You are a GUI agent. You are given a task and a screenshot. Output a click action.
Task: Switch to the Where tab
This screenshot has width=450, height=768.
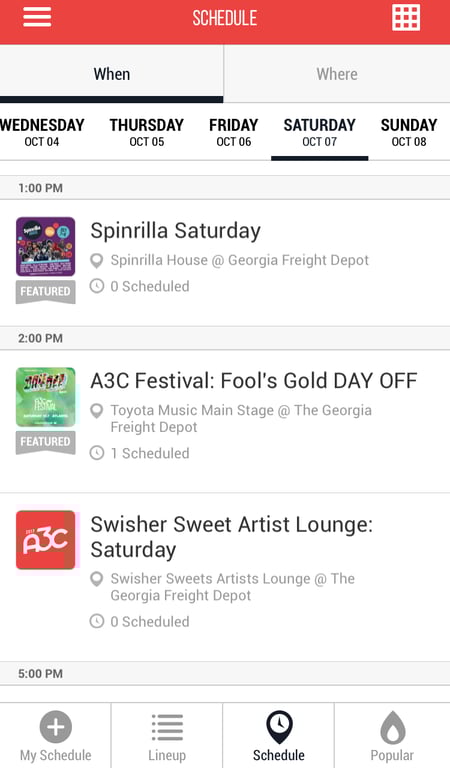(x=337, y=74)
